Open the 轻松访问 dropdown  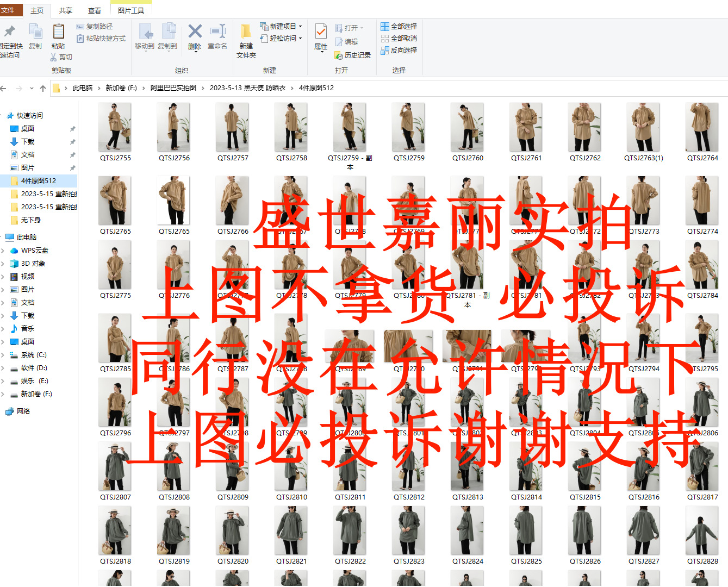(x=281, y=38)
